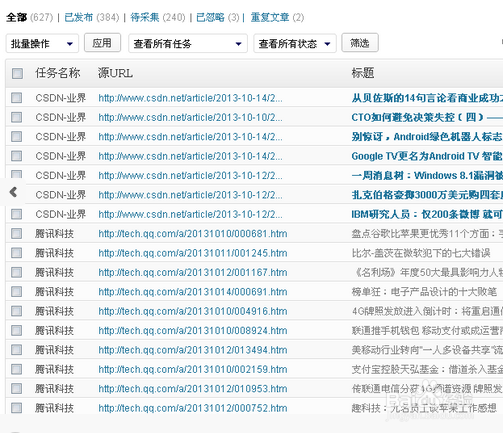Image resolution: width=503 pixels, height=433 pixels.
Task: Open the tech.qq.com 001245.htm link
Action: pyautogui.click(x=193, y=253)
